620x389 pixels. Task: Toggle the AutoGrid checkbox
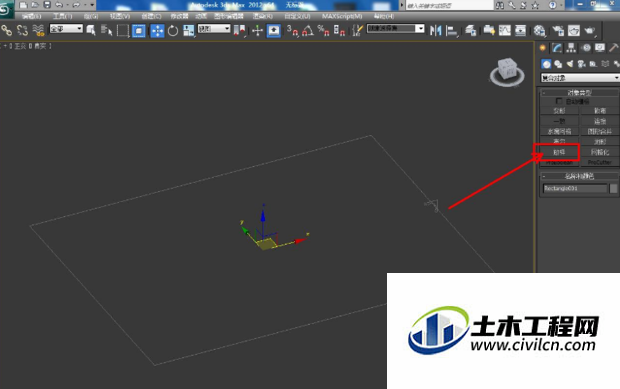(x=559, y=101)
